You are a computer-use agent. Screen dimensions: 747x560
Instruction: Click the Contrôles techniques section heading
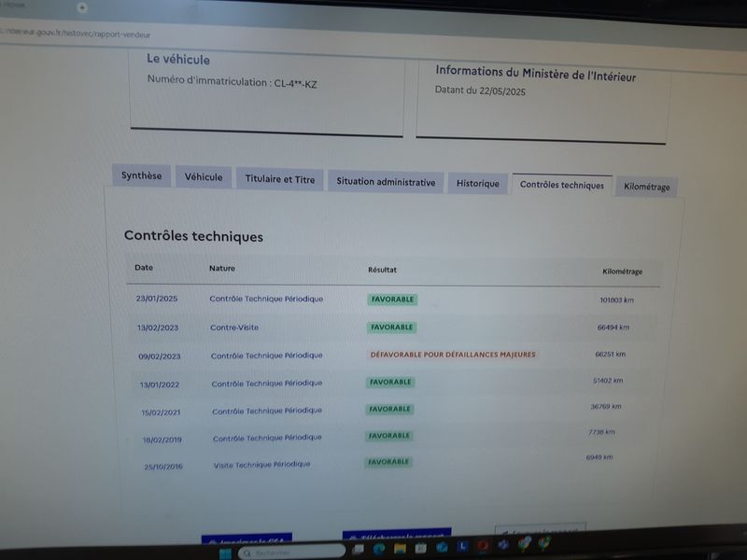pos(193,236)
